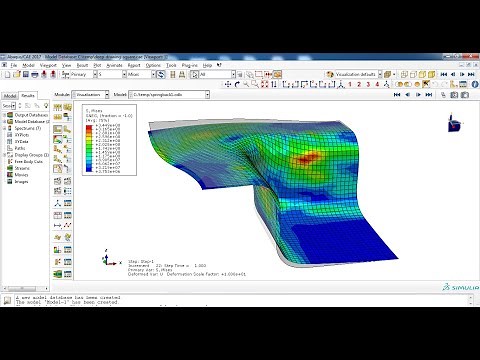Open the All selection filter dropdown
Viewport: 480px width, 360px height.
[x=233, y=74]
